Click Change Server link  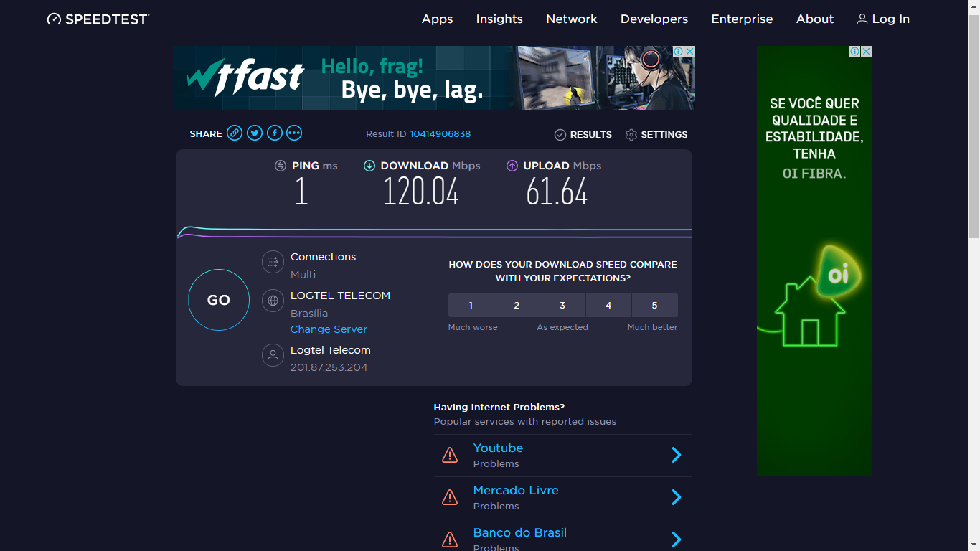point(329,329)
